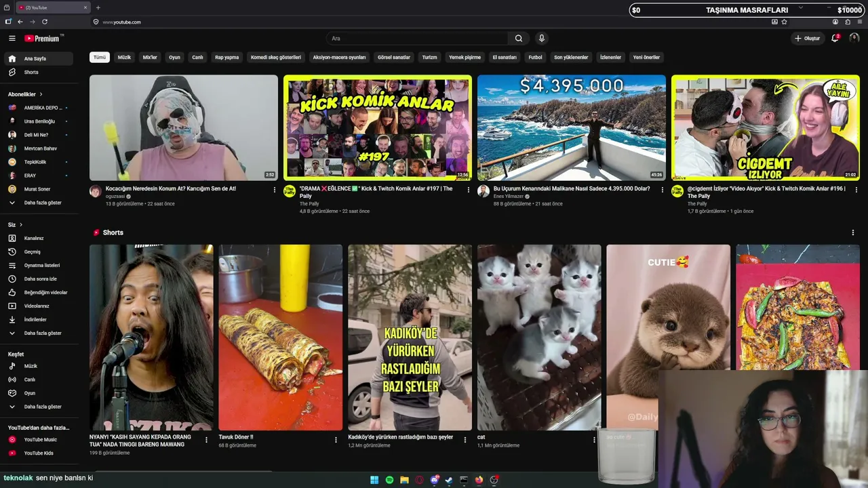Image resolution: width=868 pixels, height=488 pixels.
Task: Open Steam from the taskbar
Action: point(449,480)
